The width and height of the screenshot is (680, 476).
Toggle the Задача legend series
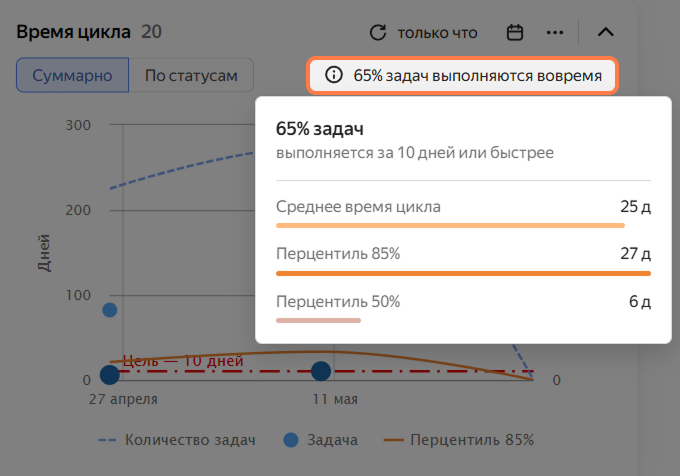[x=320, y=440]
